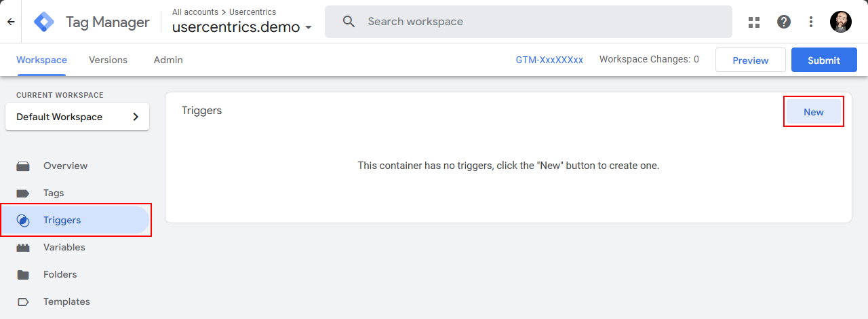Click the blue Submit button

click(x=824, y=60)
